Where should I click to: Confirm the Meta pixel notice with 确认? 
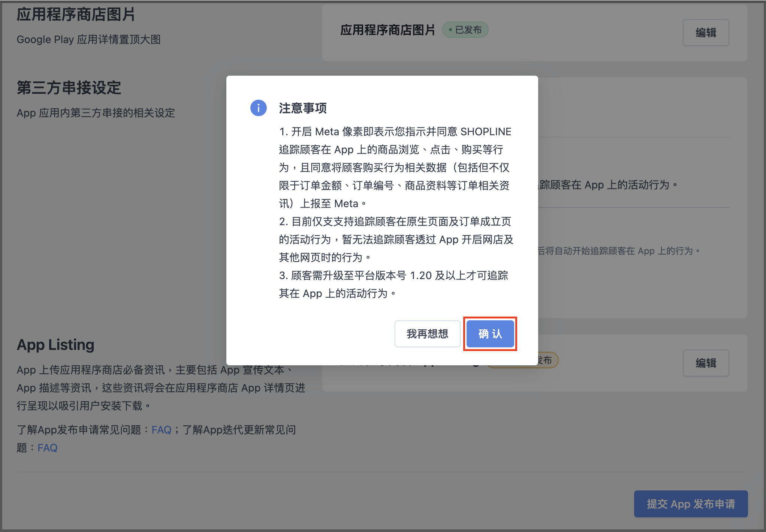[x=490, y=334]
